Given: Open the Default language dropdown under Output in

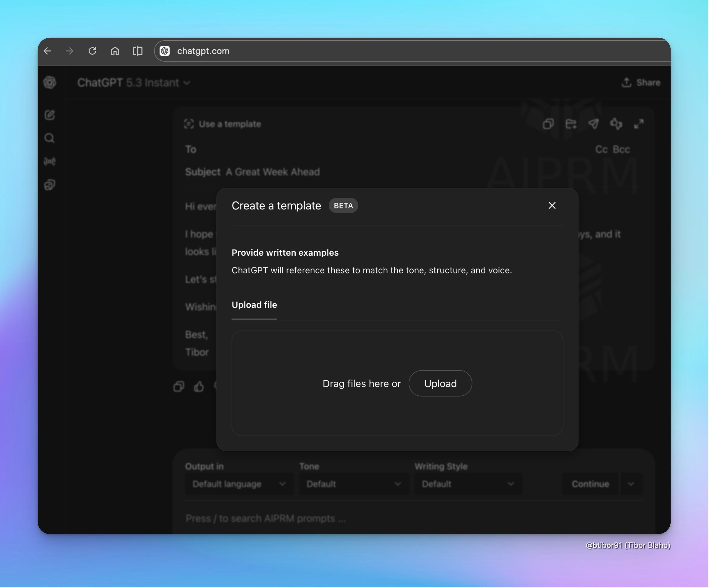Looking at the screenshot, I should tap(239, 484).
